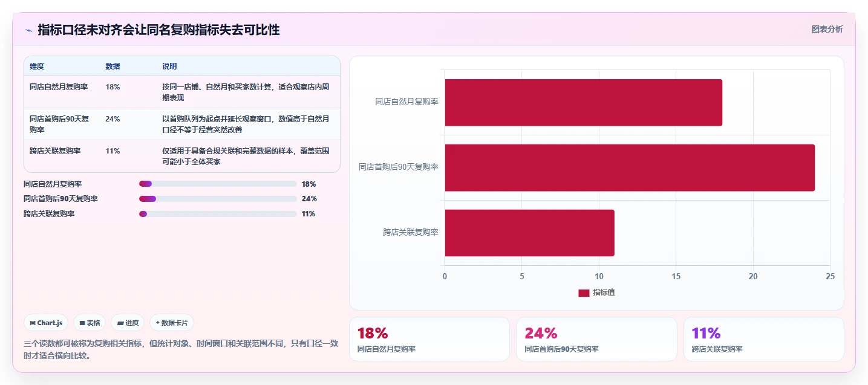The image size is (868, 385).
Task: Click the 同店自然月复购率 progress label
Action: 53,184
